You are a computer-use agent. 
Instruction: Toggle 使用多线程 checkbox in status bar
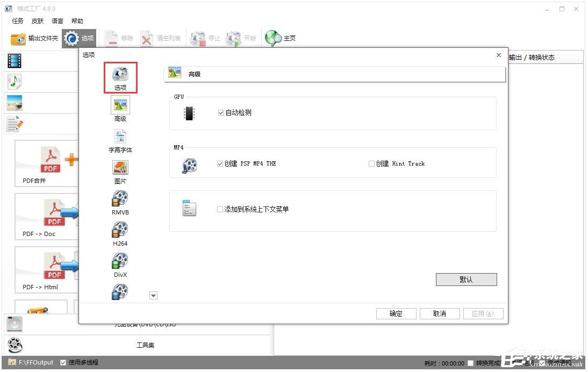click(x=63, y=363)
